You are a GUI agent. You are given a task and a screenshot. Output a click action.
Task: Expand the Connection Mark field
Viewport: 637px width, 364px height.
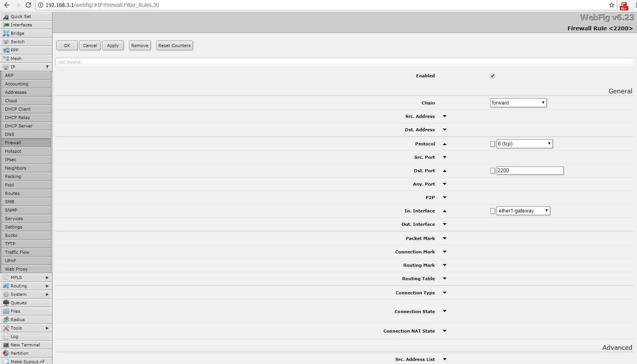444,252
